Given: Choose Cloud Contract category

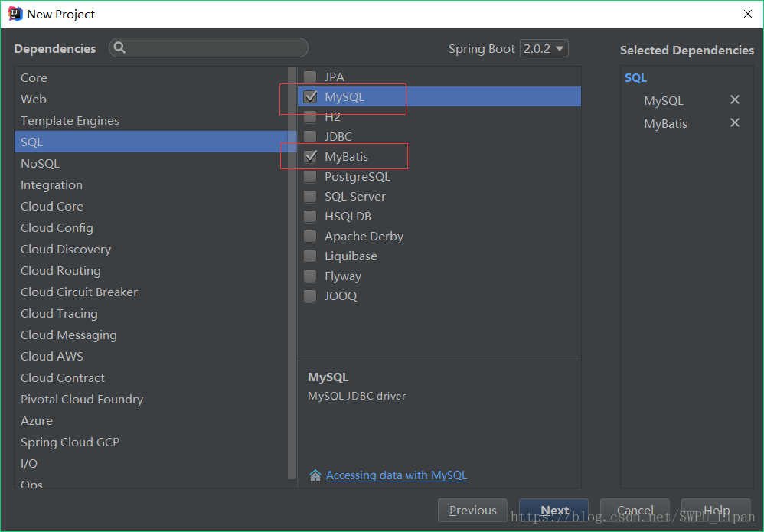Looking at the screenshot, I should point(151,377).
